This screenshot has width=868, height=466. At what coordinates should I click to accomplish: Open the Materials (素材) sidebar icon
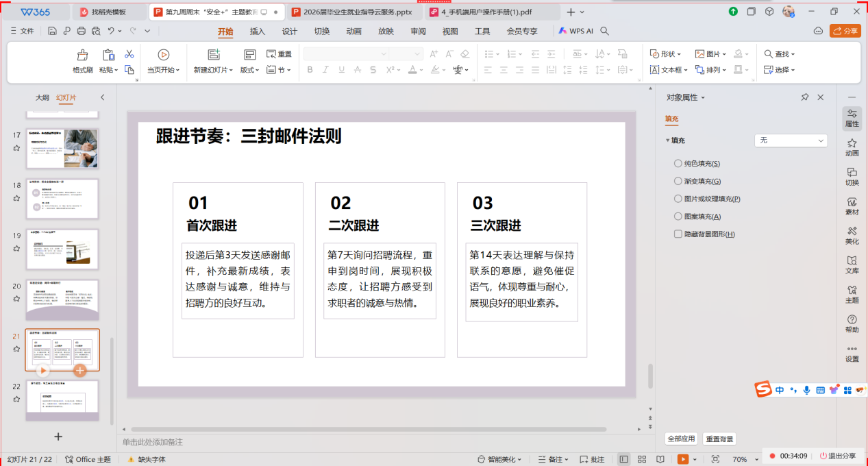click(852, 206)
